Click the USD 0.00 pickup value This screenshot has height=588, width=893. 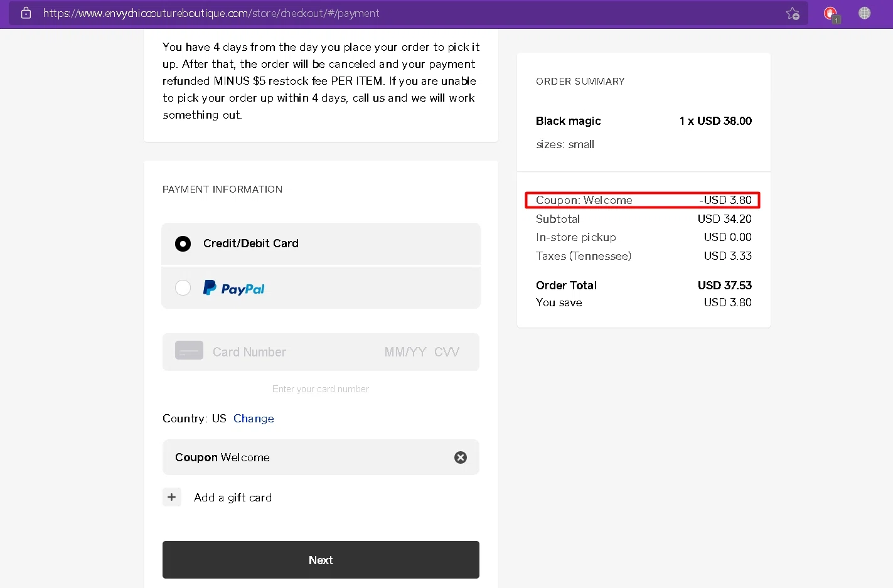pyautogui.click(x=728, y=237)
